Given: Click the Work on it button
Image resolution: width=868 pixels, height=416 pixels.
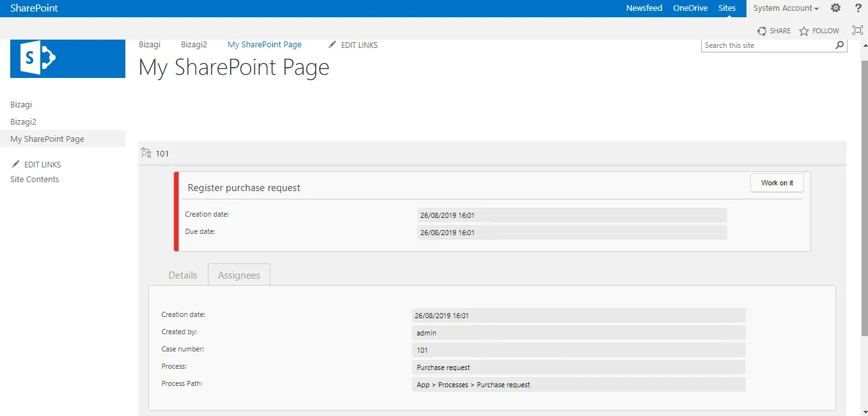Looking at the screenshot, I should pyautogui.click(x=777, y=183).
